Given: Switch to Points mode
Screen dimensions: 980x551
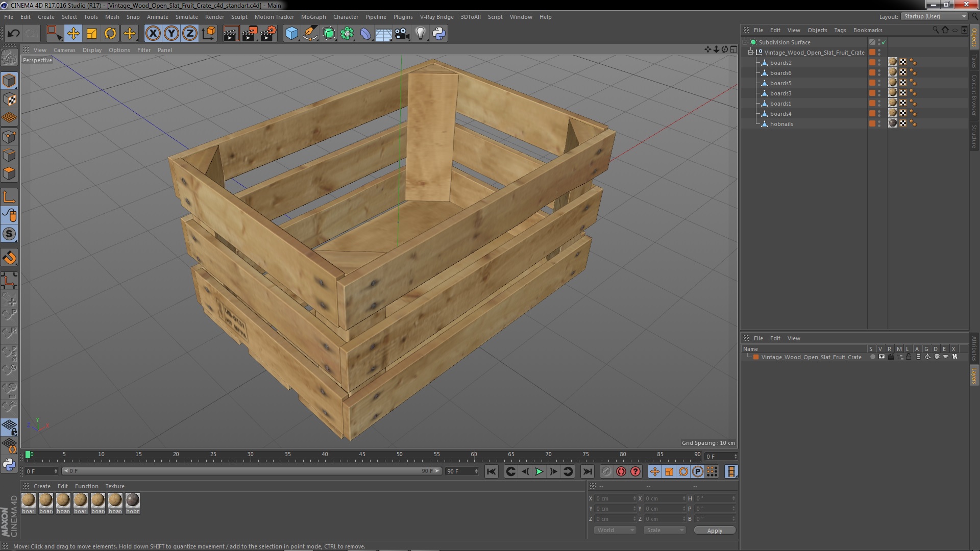Looking at the screenshot, I should [9, 137].
